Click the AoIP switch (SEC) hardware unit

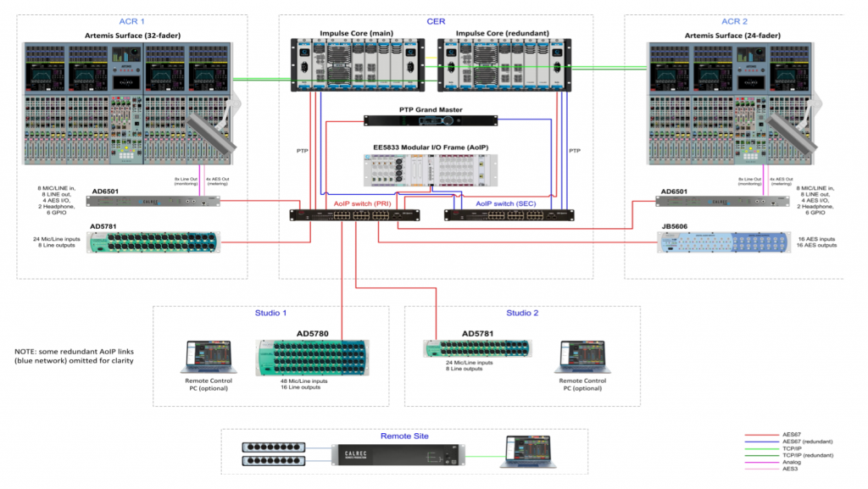pyautogui.click(x=509, y=215)
